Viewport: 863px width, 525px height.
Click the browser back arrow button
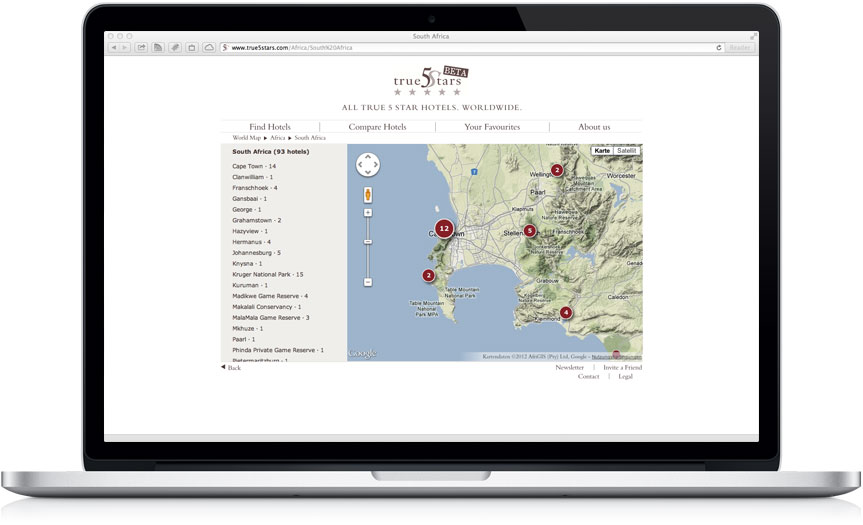tap(114, 47)
